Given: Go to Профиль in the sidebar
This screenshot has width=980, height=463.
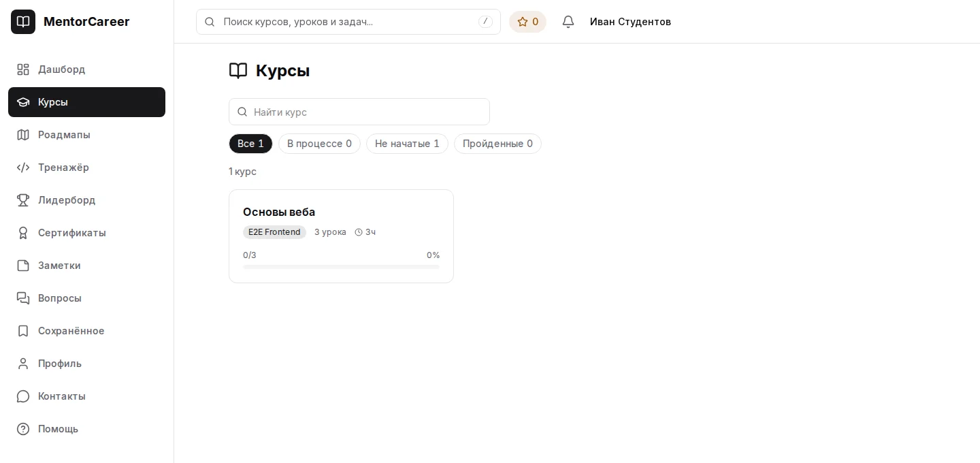Looking at the screenshot, I should point(86,364).
